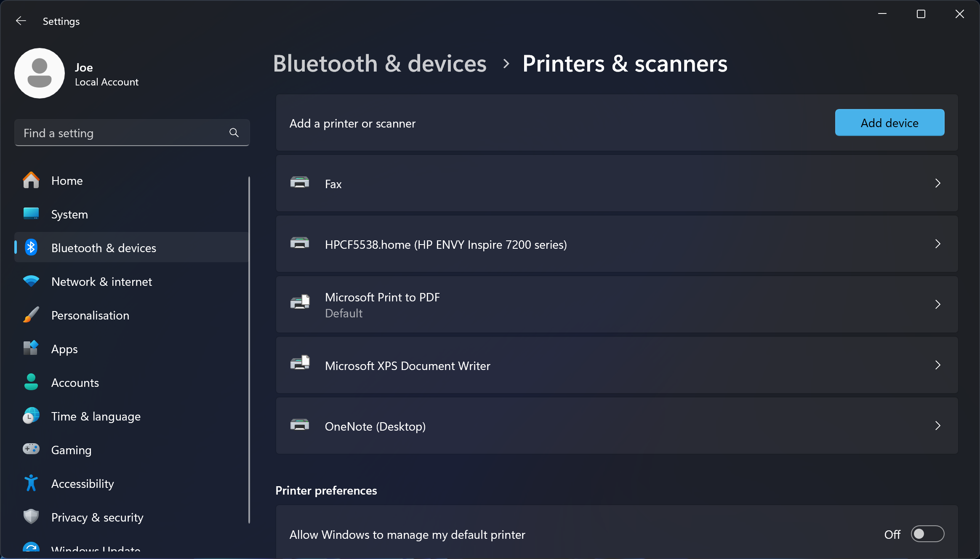This screenshot has width=980, height=559.
Task: Open Accounts settings via the person icon
Action: click(31, 382)
